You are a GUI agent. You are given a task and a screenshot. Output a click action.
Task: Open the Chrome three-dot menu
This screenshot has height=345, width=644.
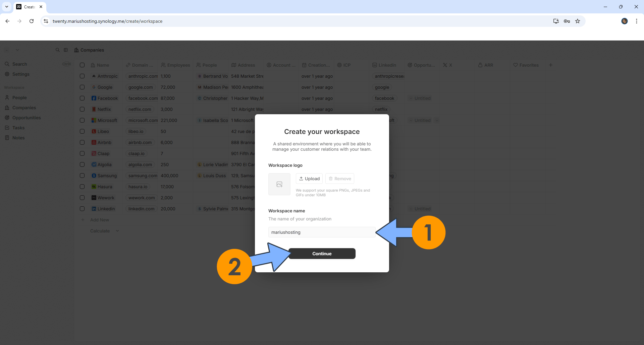636,21
